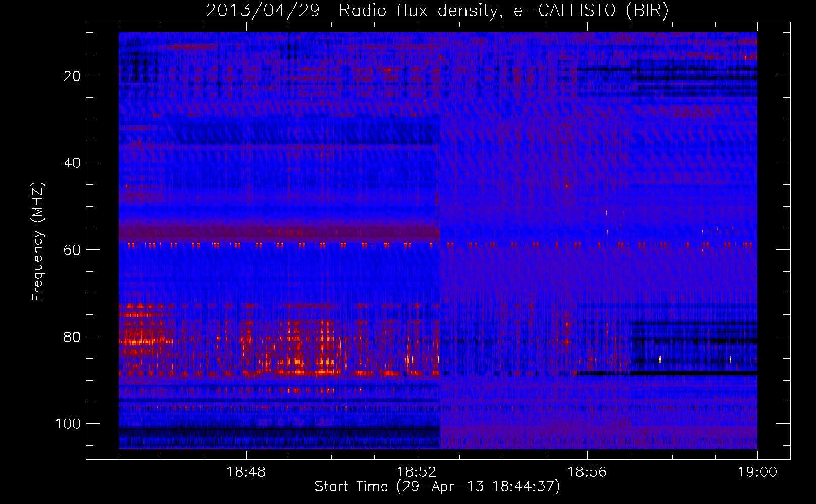Click the 19:00 time tick label
The width and height of the screenshot is (816, 504).
coord(757,472)
